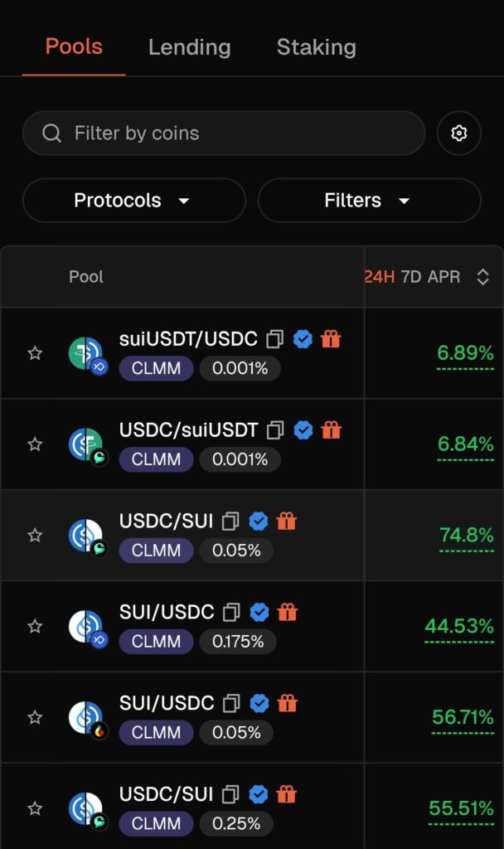Open the pool settings gear icon
The width and height of the screenshot is (504, 849).
(x=459, y=133)
